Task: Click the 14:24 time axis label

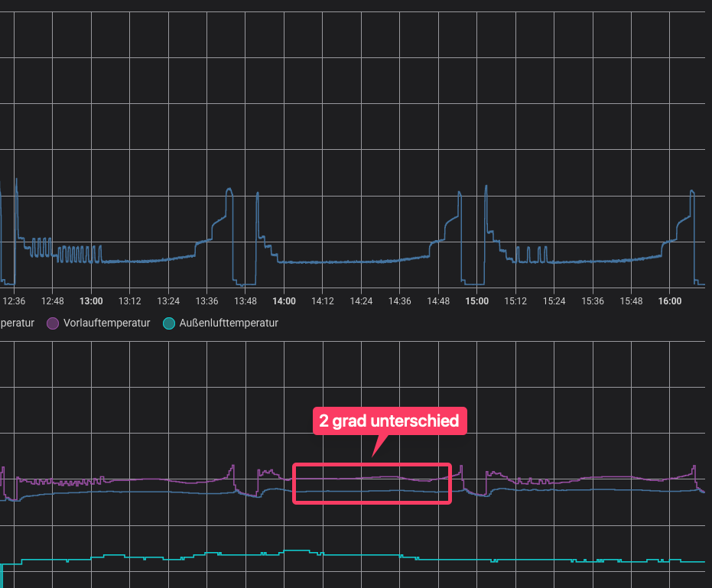Action: [362, 301]
